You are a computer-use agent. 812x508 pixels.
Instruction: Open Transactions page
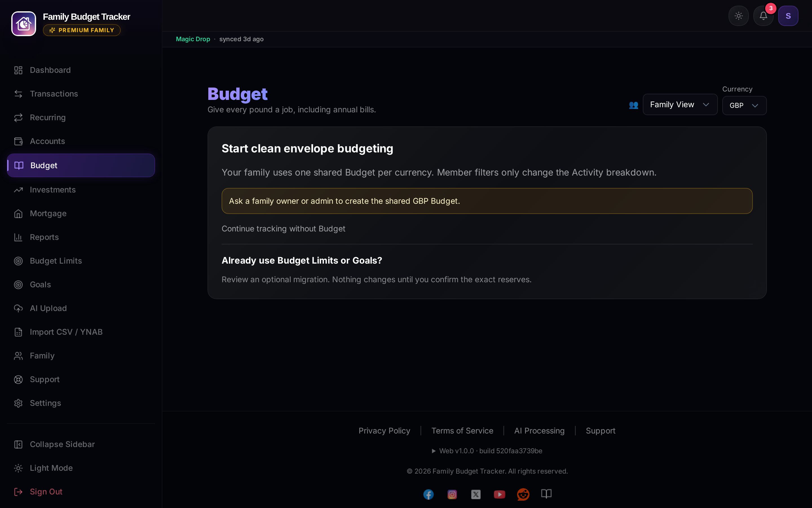coord(81,94)
